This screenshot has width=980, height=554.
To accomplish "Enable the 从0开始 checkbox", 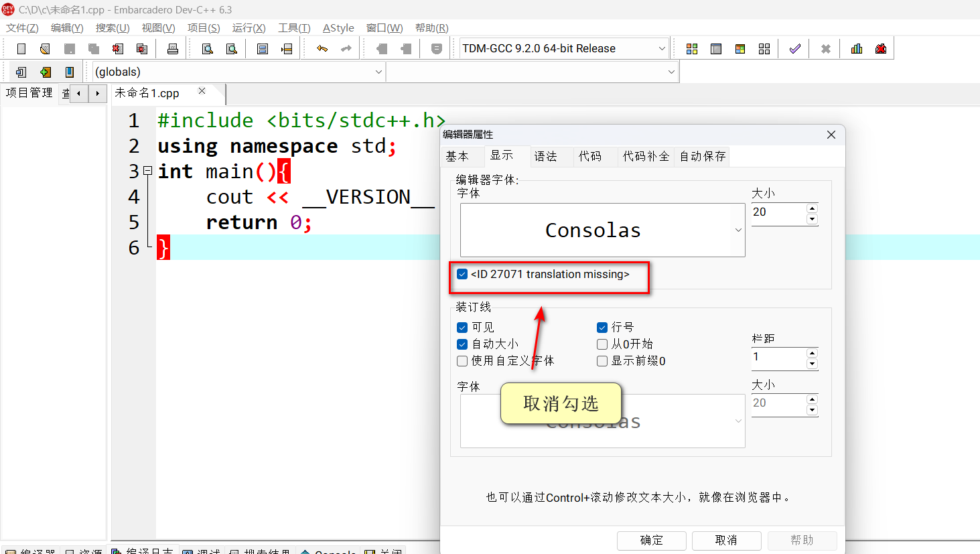I will pyautogui.click(x=602, y=344).
